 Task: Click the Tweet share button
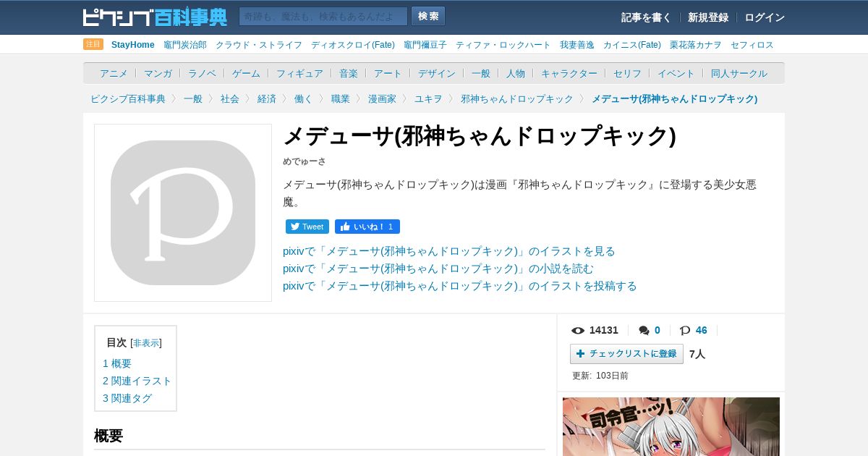click(307, 227)
